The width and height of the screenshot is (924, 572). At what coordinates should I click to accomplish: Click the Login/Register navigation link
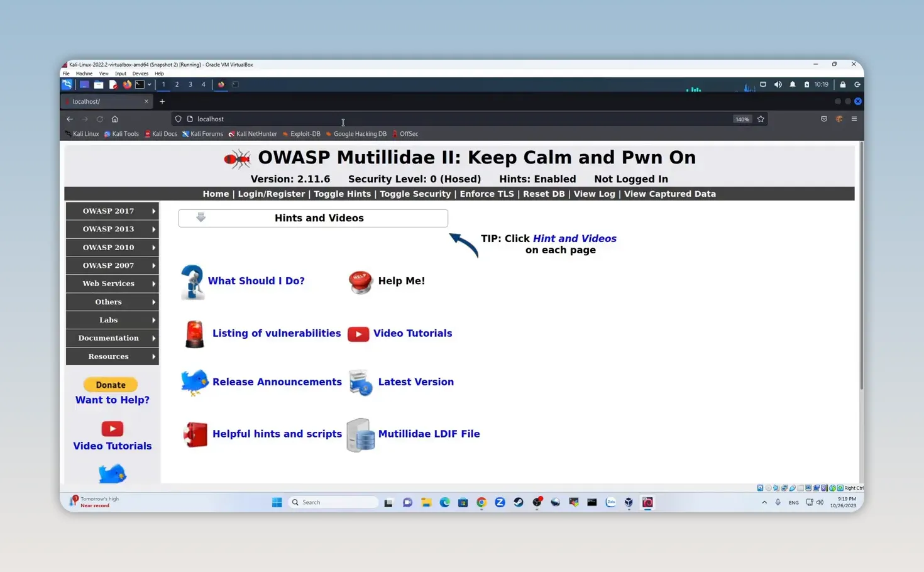click(272, 194)
